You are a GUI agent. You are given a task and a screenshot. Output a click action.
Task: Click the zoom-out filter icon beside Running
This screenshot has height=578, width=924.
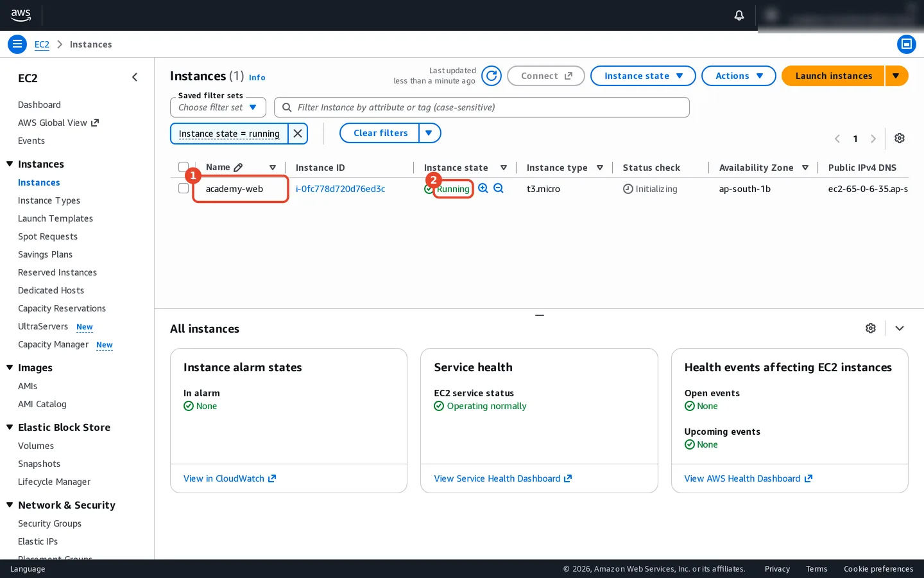[x=499, y=188]
